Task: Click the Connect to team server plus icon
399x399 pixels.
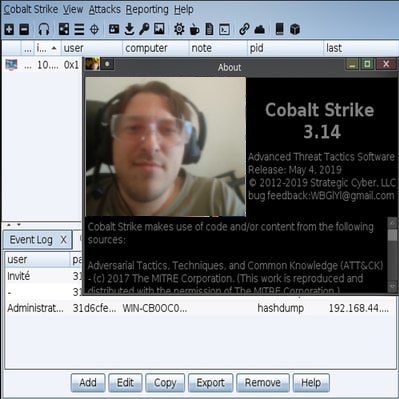Action: [x=9, y=29]
